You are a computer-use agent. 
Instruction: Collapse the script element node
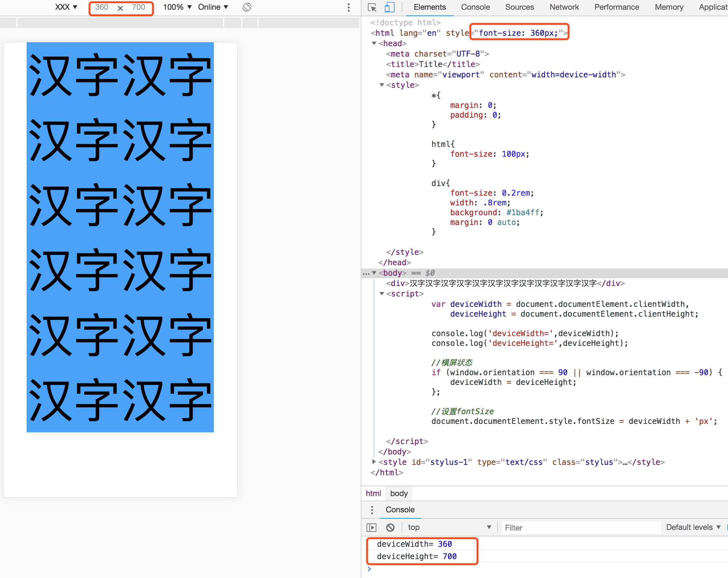pos(382,294)
